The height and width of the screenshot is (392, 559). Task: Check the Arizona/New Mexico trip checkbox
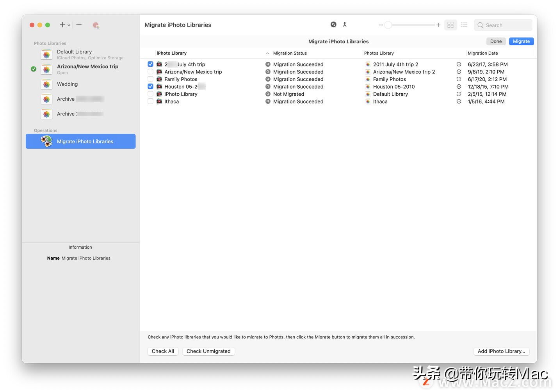point(150,71)
